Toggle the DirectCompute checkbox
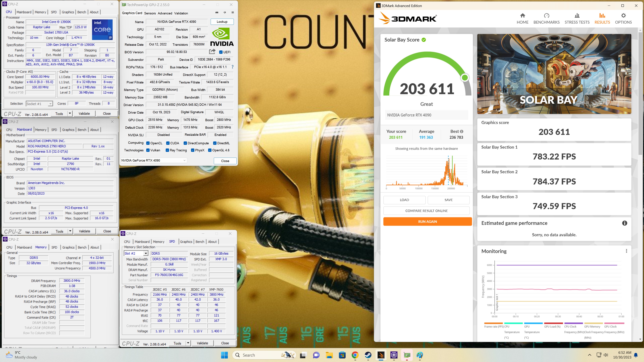The width and height of the screenshot is (644, 362). pyautogui.click(x=185, y=143)
